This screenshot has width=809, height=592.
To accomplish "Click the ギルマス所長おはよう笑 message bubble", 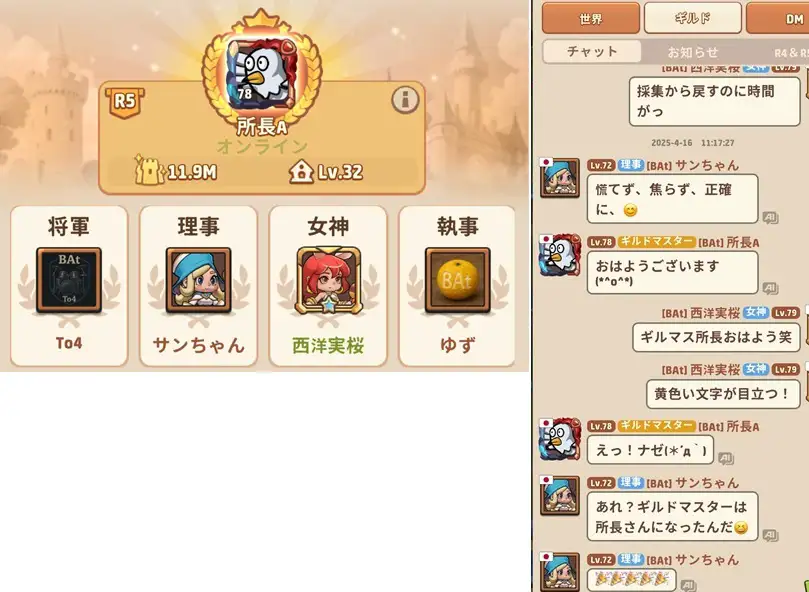I will point(716,337).
